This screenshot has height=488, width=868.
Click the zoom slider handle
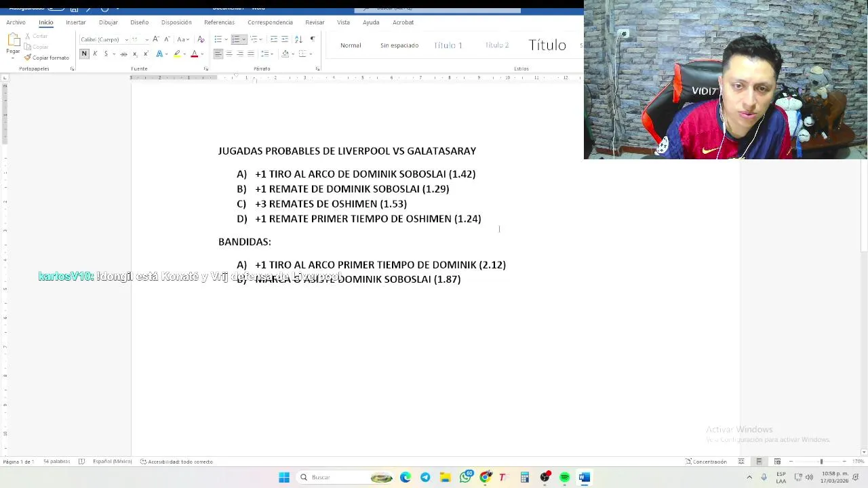pos(821,462)
